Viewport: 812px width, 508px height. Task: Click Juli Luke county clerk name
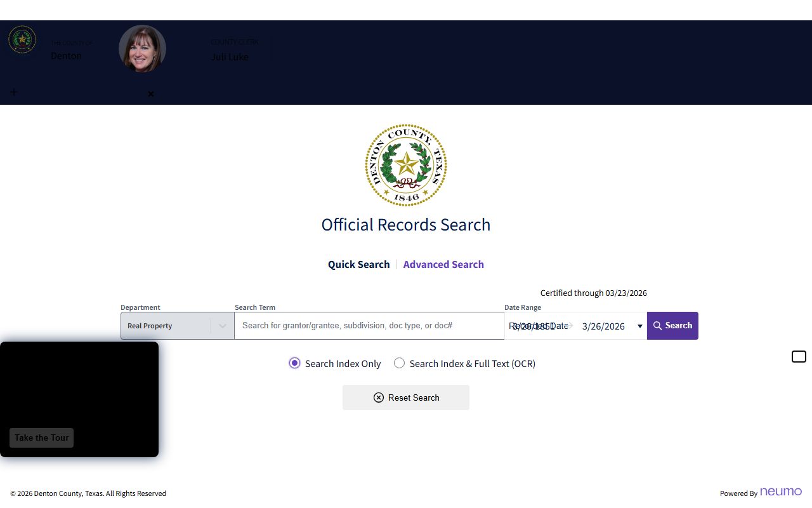coord(230,57)
